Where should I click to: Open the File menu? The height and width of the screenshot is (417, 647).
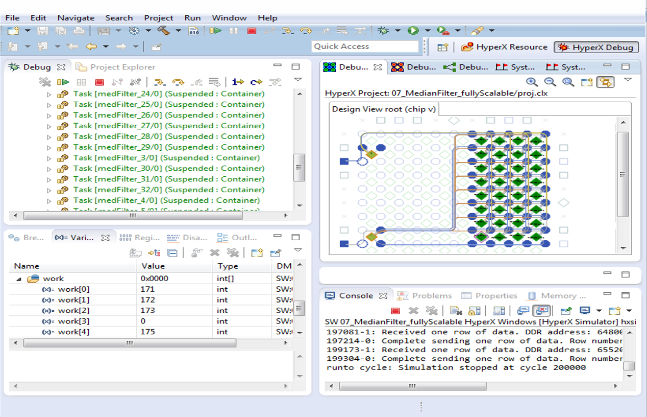(x=12, y=18)
